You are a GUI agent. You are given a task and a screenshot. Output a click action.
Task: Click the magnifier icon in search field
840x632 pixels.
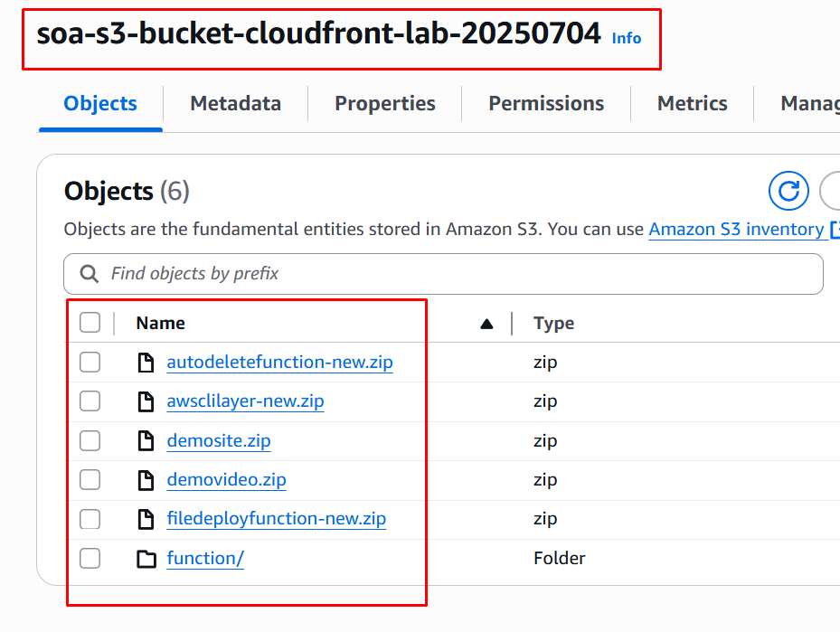click(90, 273)
